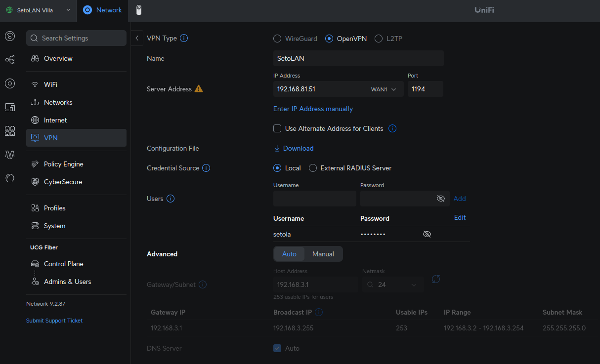
Task: Open Control Plane page
Action: pyautogui.click(x=76, y=264)
